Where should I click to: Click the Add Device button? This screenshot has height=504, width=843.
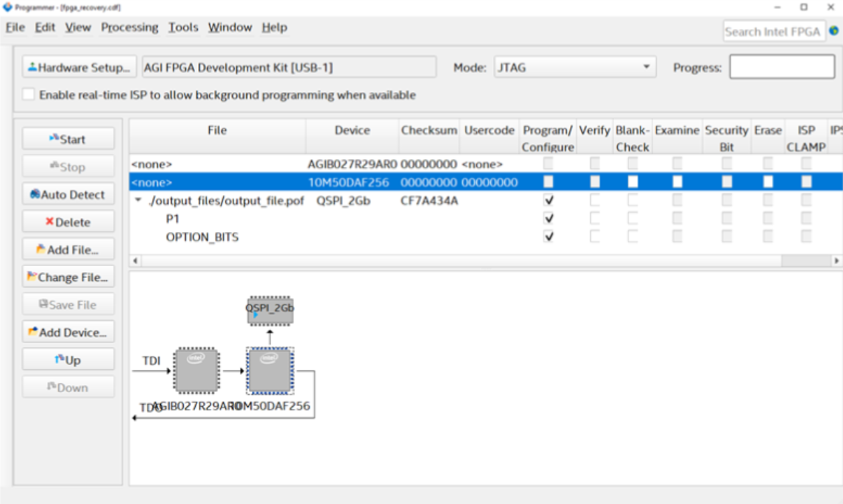click(x=68, y=332)
